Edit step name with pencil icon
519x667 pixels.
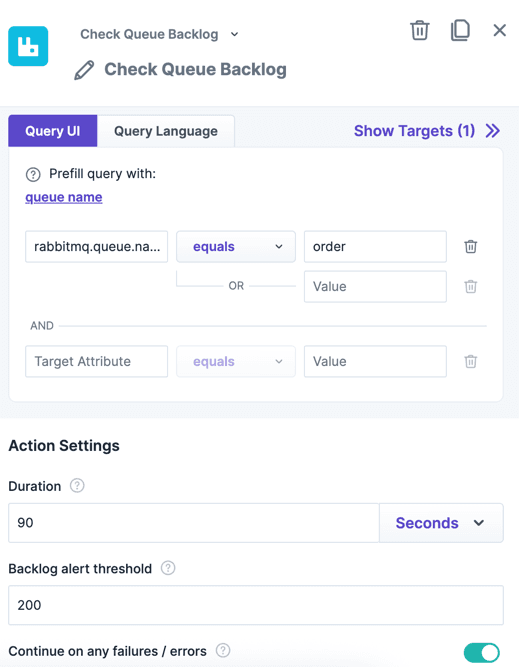pyautogui.click(x=84, y=70)
